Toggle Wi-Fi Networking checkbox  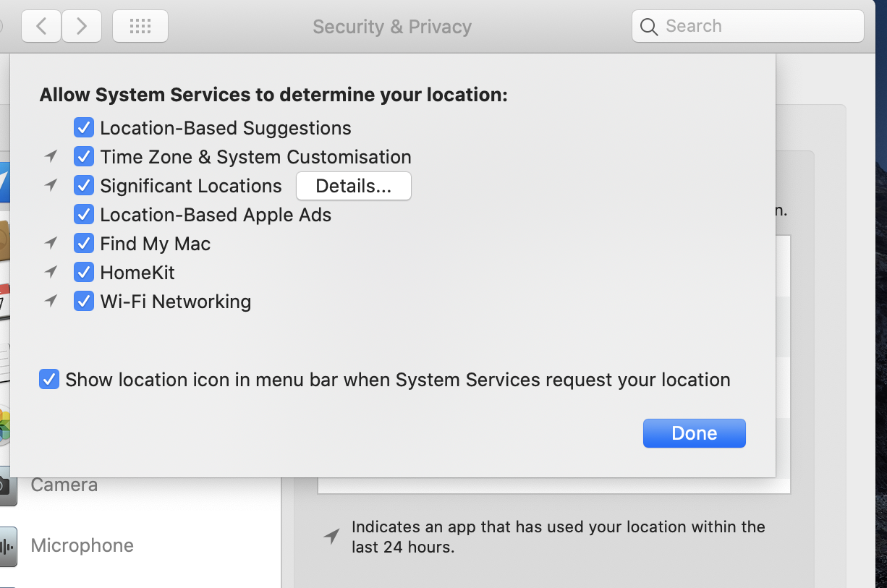point(84,302)
